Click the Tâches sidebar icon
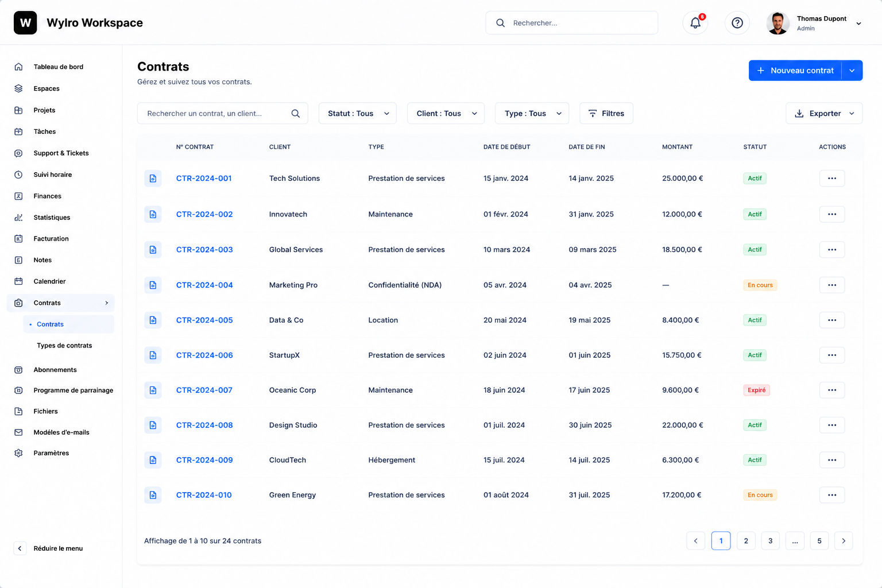The height and width of the screenshot is (588, 882). pyautogui.click(x=18, y=131)
